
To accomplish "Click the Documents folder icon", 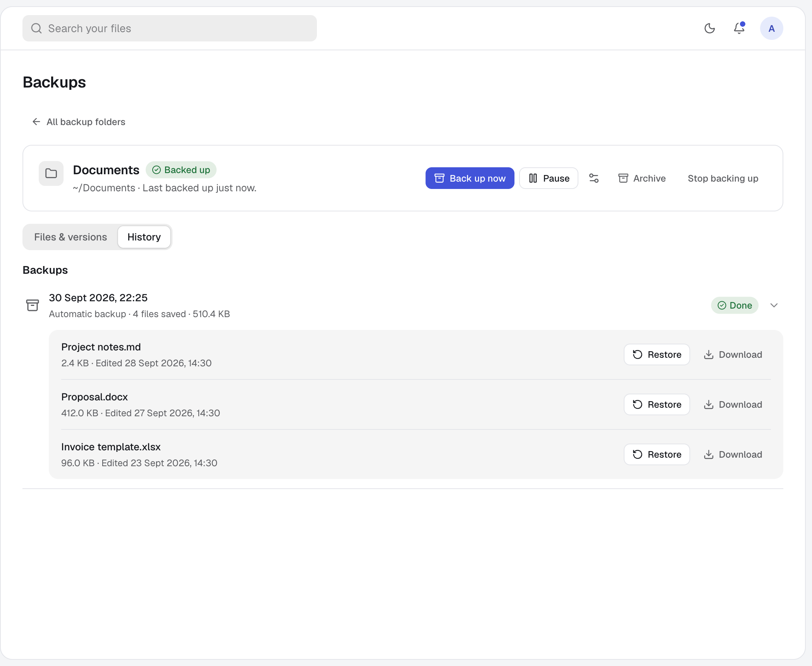I will point(51,173).
